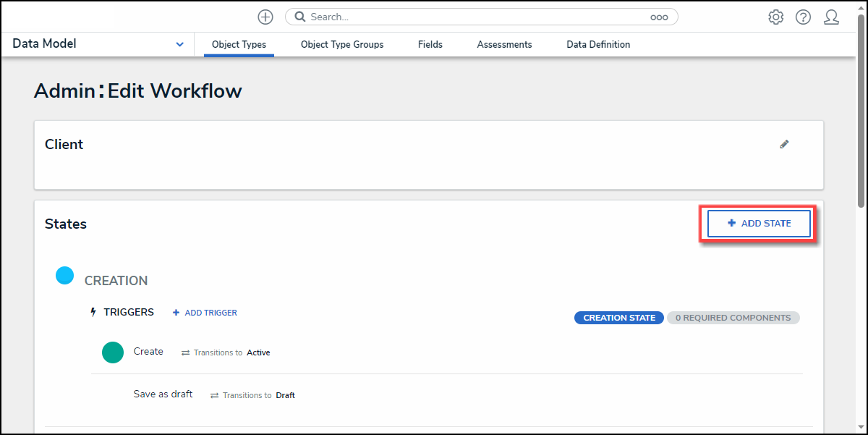
Task: Click the Active transition target
Action: (258, 353)
